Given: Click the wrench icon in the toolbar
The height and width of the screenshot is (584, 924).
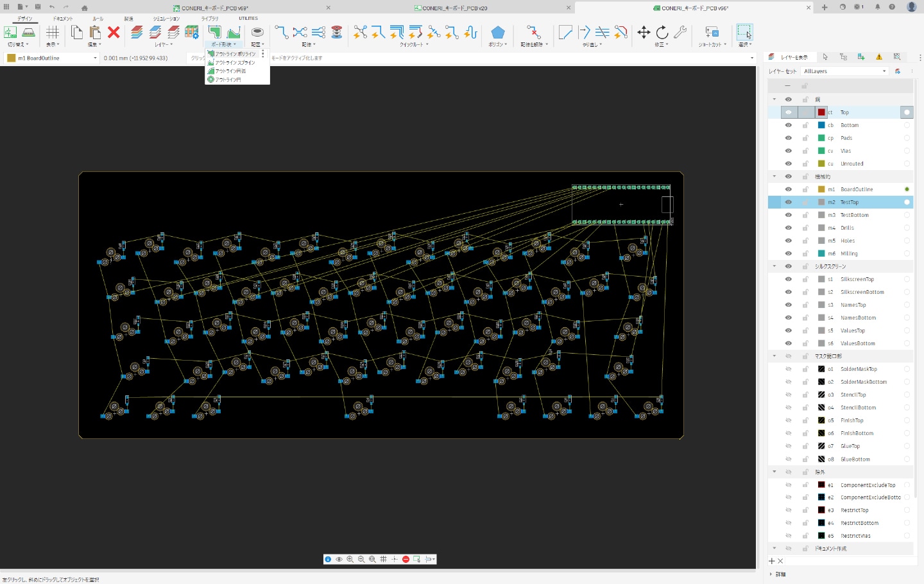Looking at the screenshot, I should click(x=680, y=32).
